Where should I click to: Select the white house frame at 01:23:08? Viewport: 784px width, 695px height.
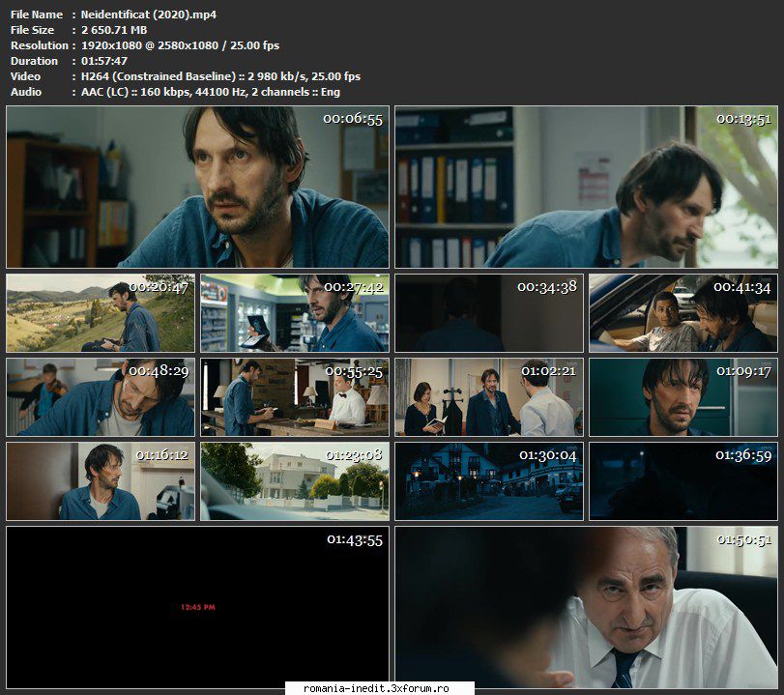[x=295, y=481]
